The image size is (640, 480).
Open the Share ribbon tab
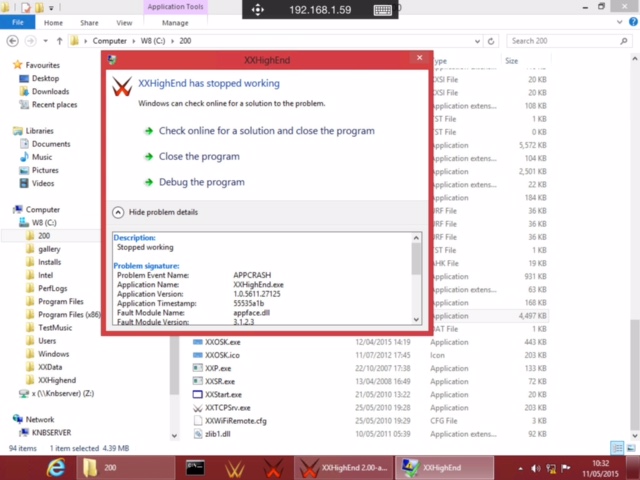coord(89,23)
